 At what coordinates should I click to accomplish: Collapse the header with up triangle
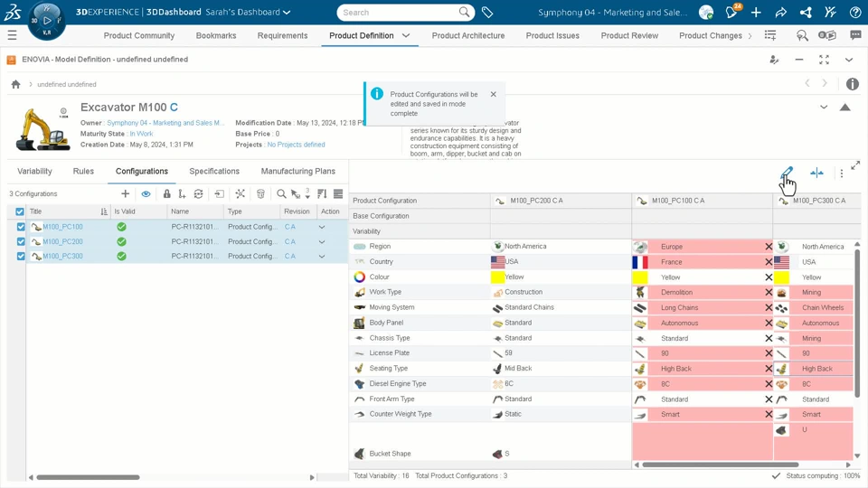844,108
